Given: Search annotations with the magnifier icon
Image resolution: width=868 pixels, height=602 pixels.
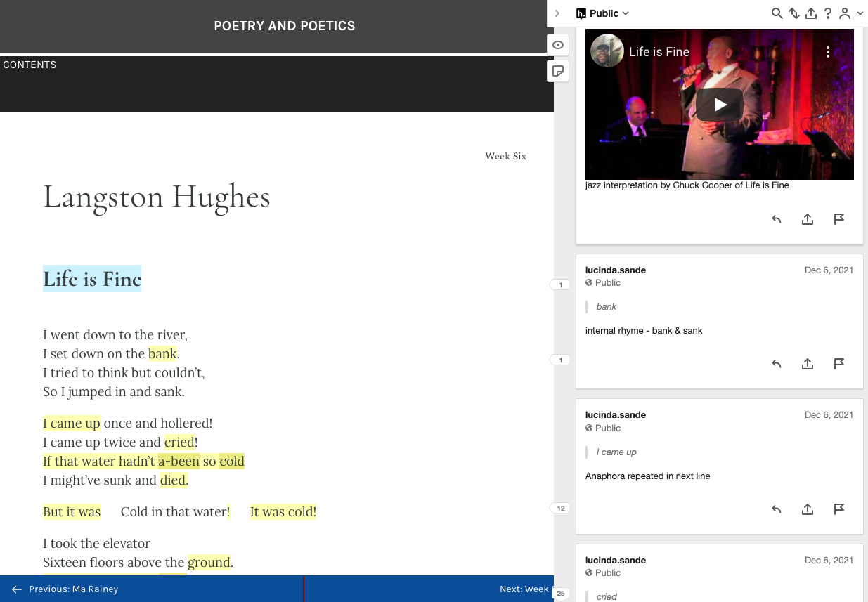Looking at the screenshot, I should [x=777, y=13].
